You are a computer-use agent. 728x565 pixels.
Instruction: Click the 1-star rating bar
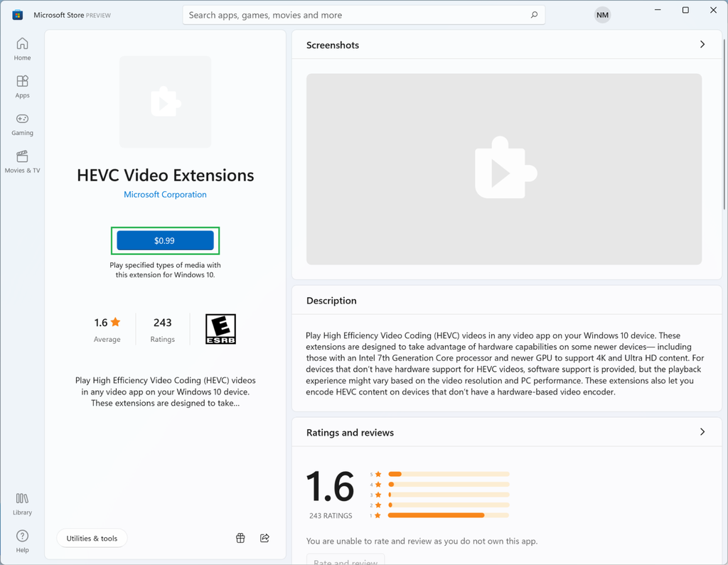448,514
